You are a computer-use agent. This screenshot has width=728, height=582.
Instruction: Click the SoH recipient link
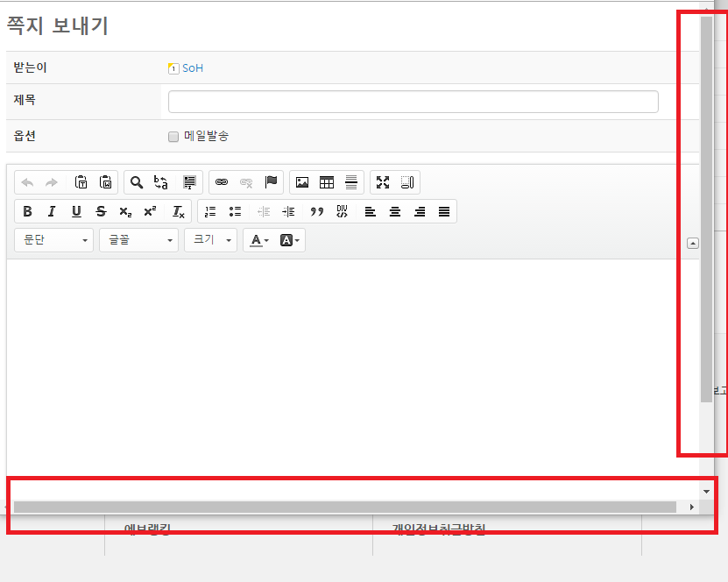tap(192, 68)
